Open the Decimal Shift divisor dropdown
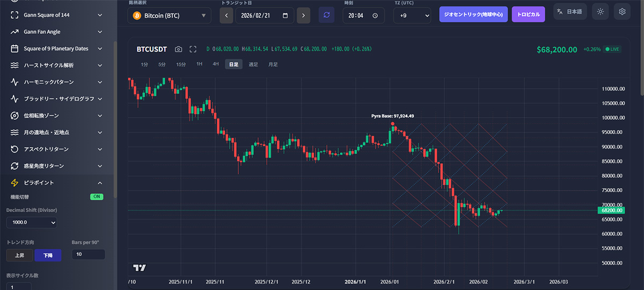The image size is (644, 290). pos(31,222)
